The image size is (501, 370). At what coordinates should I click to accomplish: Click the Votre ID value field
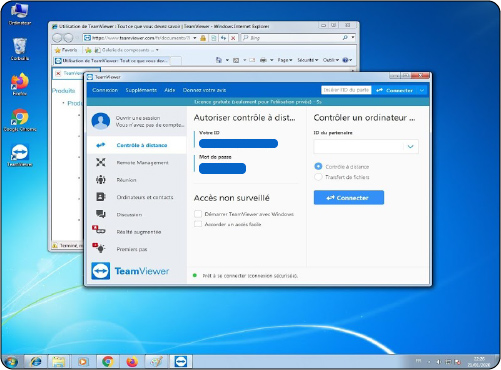coord(238,144)
